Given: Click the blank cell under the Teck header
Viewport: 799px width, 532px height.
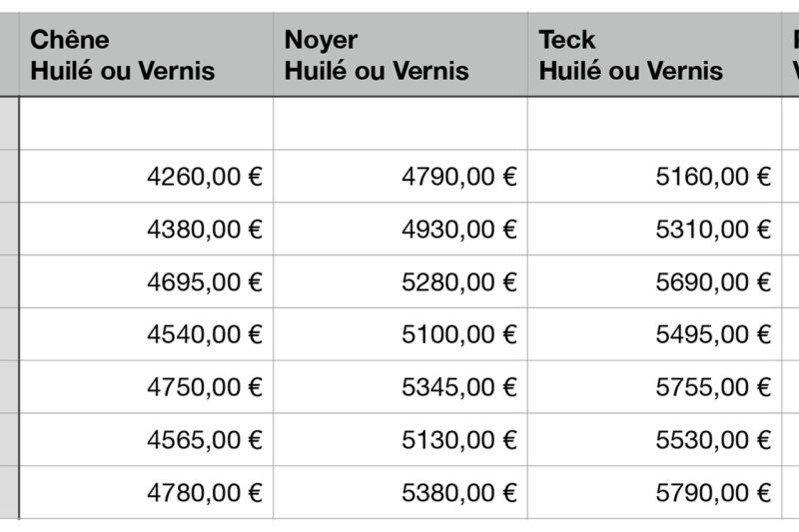Looking at the screenshot, I should 654,124.
